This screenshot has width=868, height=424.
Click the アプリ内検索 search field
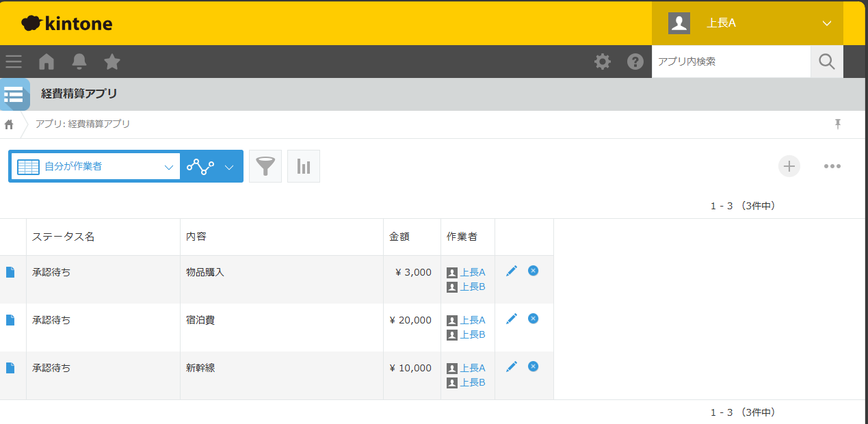[731, 62]
